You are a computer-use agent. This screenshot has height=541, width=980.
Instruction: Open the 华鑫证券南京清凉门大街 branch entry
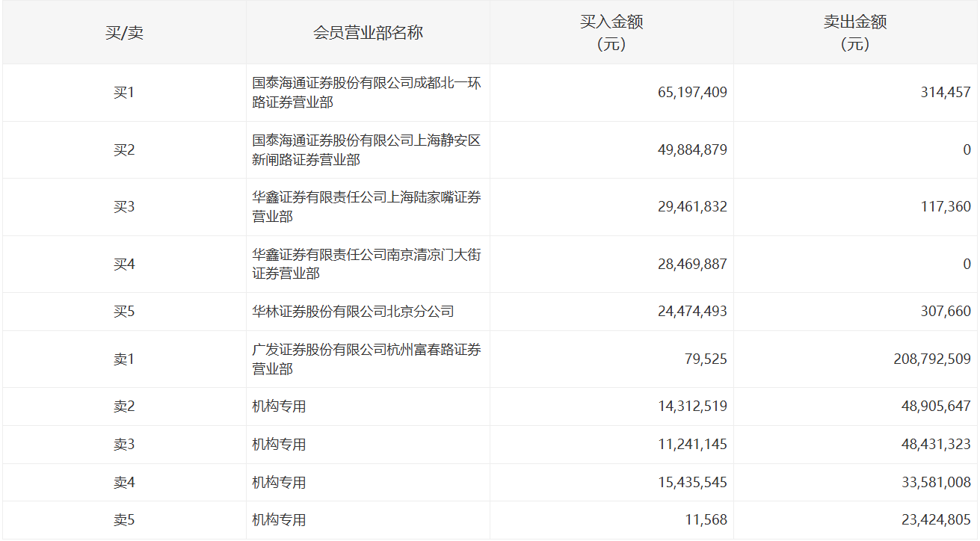[366, 265]
